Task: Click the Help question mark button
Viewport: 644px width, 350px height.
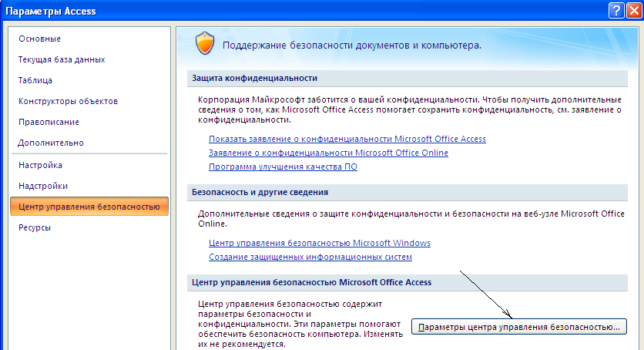Action: tap(616, 11)
